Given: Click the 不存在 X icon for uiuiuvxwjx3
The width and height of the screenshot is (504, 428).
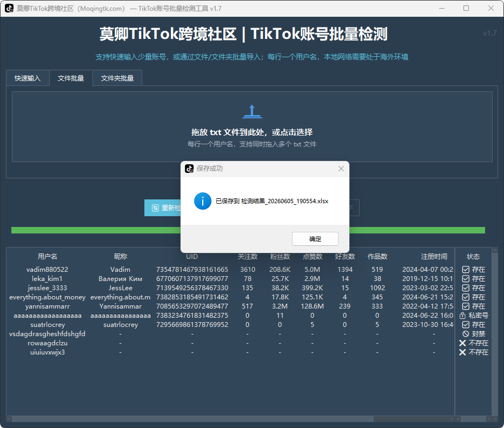Looking at the screenshot, I should [462, 352].
